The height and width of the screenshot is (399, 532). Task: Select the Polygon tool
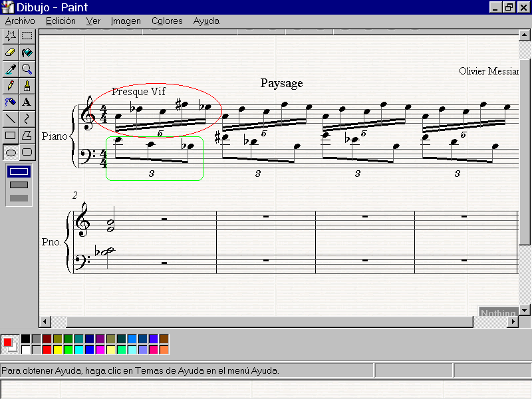(27, 136)
